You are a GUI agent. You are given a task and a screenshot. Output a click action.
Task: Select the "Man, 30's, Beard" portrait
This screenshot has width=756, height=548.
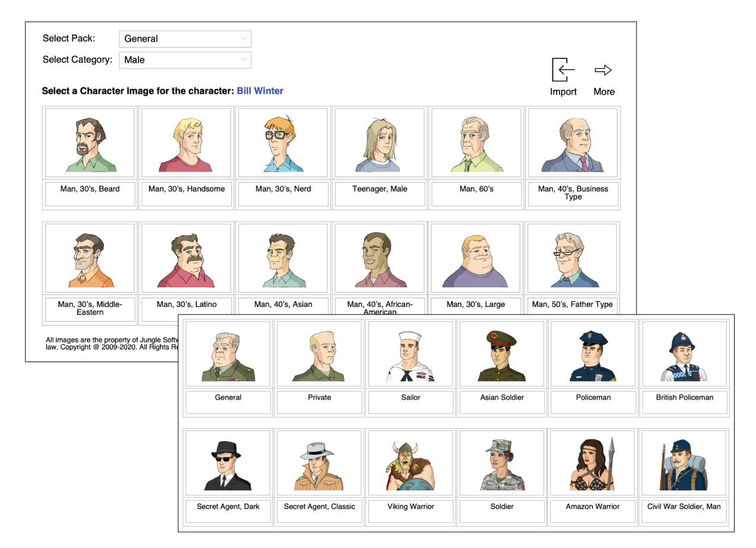[89, 142]
